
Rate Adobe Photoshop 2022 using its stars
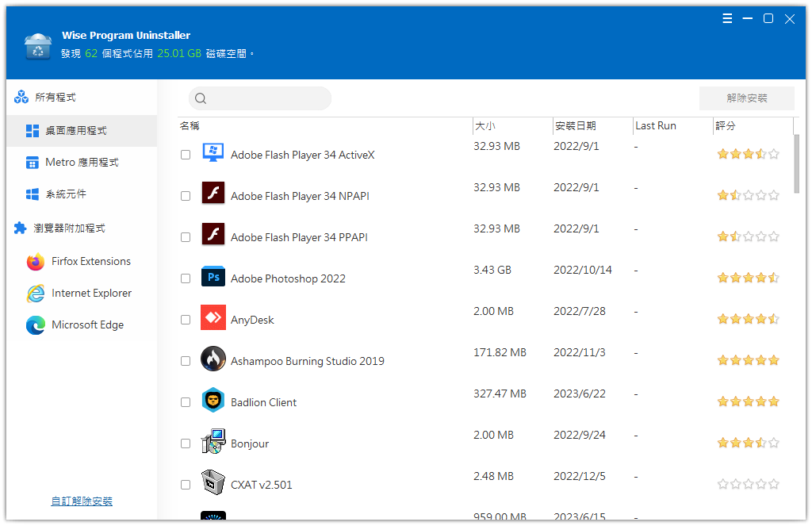tap(748, 278)
